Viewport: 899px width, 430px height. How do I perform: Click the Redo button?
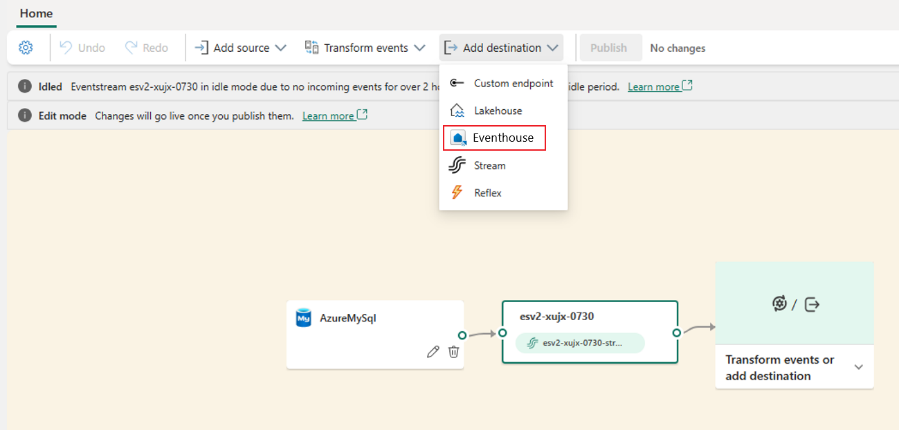[147, 48]
